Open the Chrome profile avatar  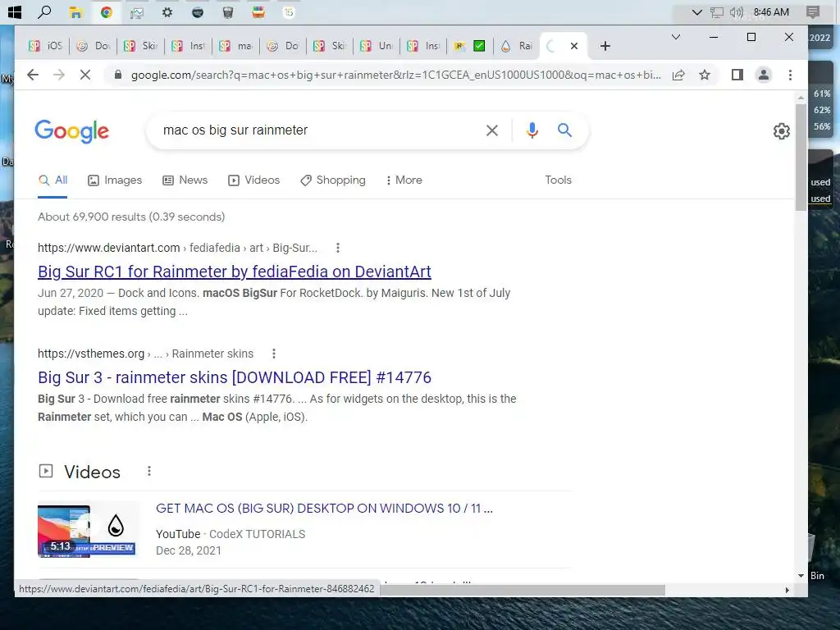(764, 75)
